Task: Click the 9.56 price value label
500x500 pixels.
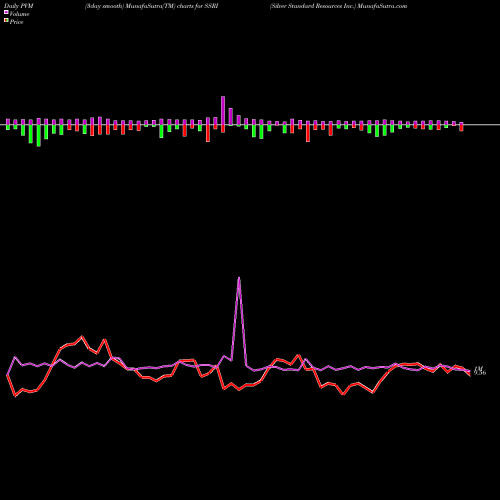Action: pos(480,373)
